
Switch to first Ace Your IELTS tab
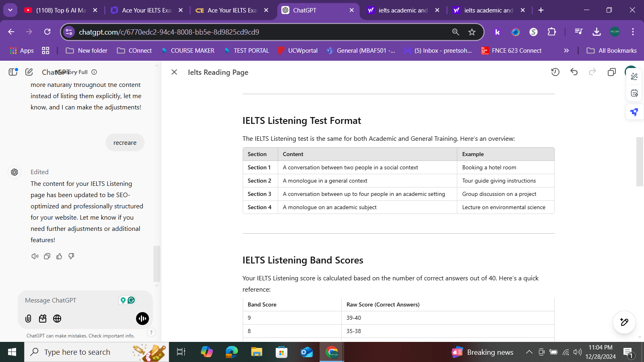(x=147, y=10)
